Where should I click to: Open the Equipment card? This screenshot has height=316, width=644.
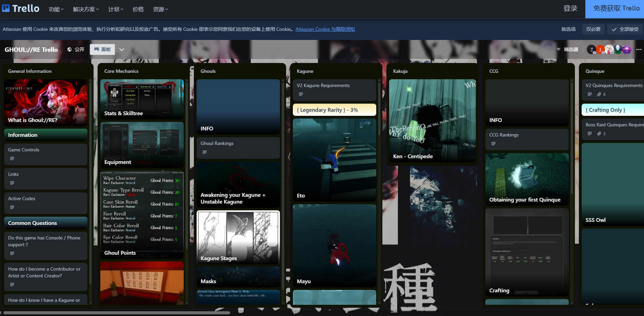(x=142, y=145)
